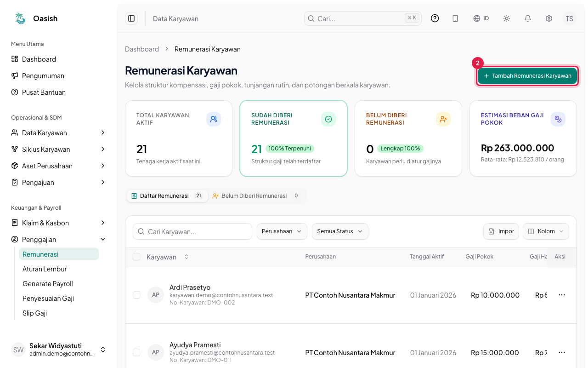Viewport: 588px width, 368px height.
Task: Open notifications bell icon
Action: 528,18
